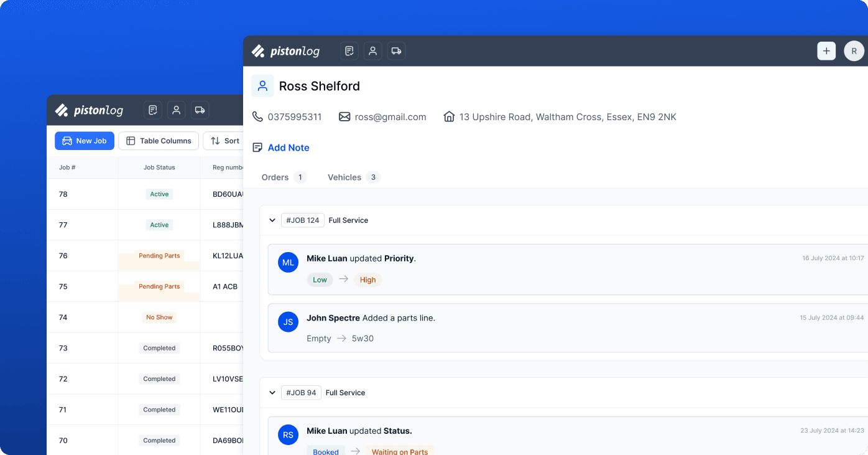The height and width of the screenshot is (455, 868).
Task: Click the email address ross@gmail.com
Action: 390,116
